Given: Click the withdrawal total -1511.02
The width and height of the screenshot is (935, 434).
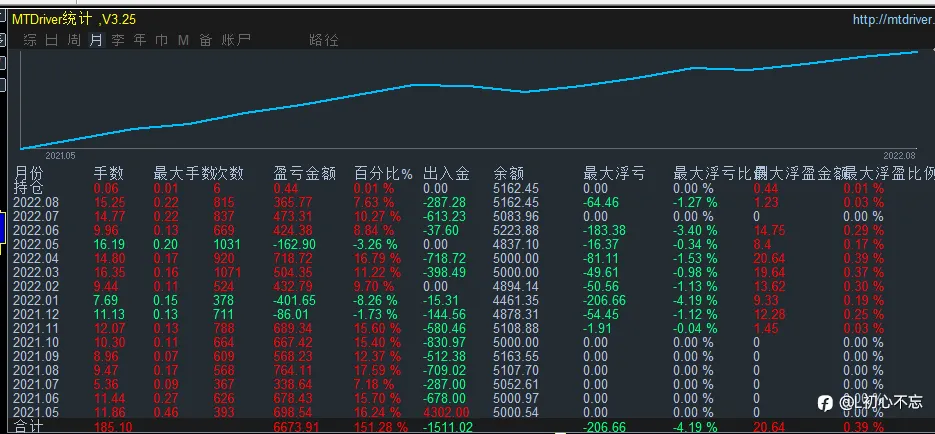Looking at the screenshot, I should point(448,427).
